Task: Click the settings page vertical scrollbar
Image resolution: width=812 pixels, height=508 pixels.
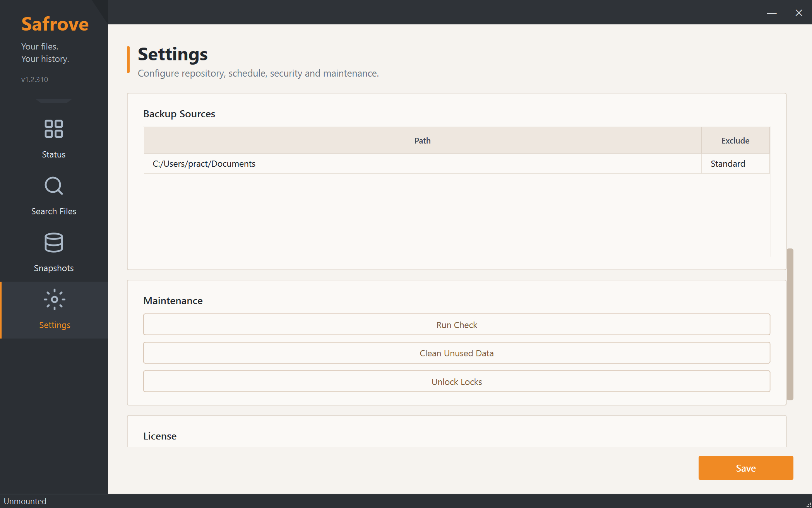Action: [x=790, y=324]
